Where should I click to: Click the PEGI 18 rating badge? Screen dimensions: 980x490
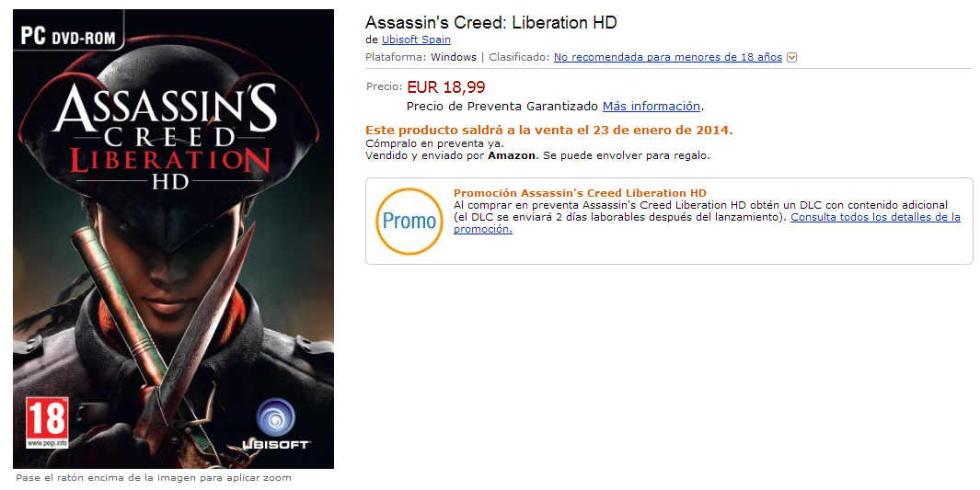click(x=47, y=421)
